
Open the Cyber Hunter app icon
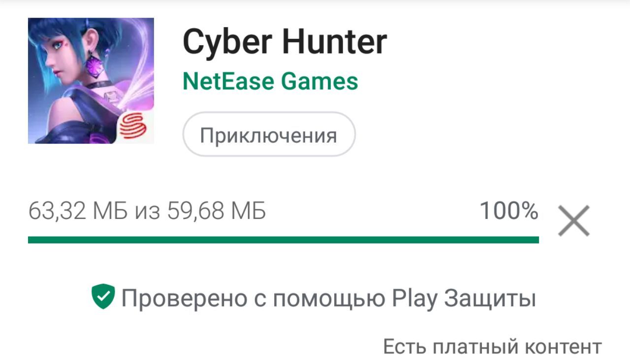coord(91,81)
